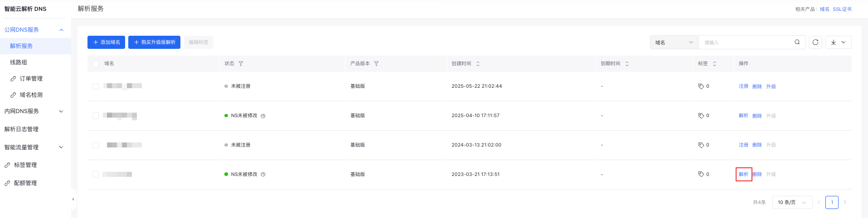Expand the 内网DNS服务 menu section
Image resolution: width=868 pixels, height=218 pixels.
[x=61, y=111]
